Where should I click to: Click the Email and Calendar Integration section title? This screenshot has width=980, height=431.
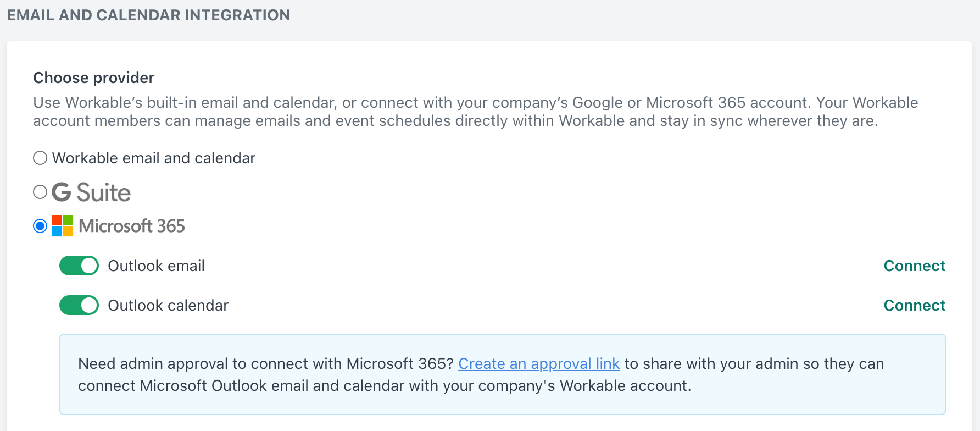coord(148,15)
